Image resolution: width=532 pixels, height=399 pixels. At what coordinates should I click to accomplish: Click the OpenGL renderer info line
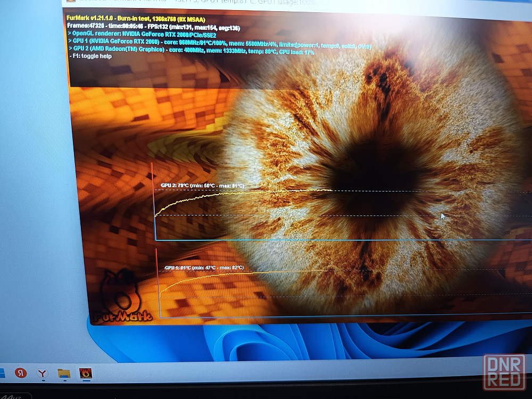142,34
